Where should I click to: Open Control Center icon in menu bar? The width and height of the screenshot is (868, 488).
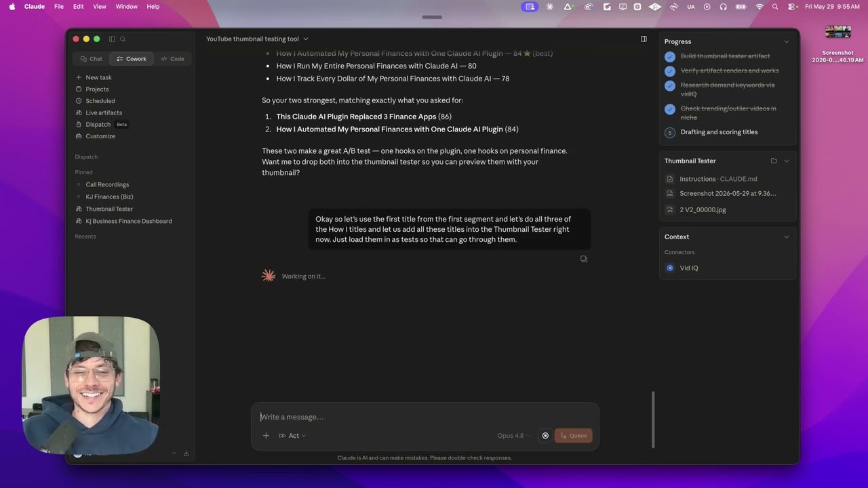click(x=792, y=7)
